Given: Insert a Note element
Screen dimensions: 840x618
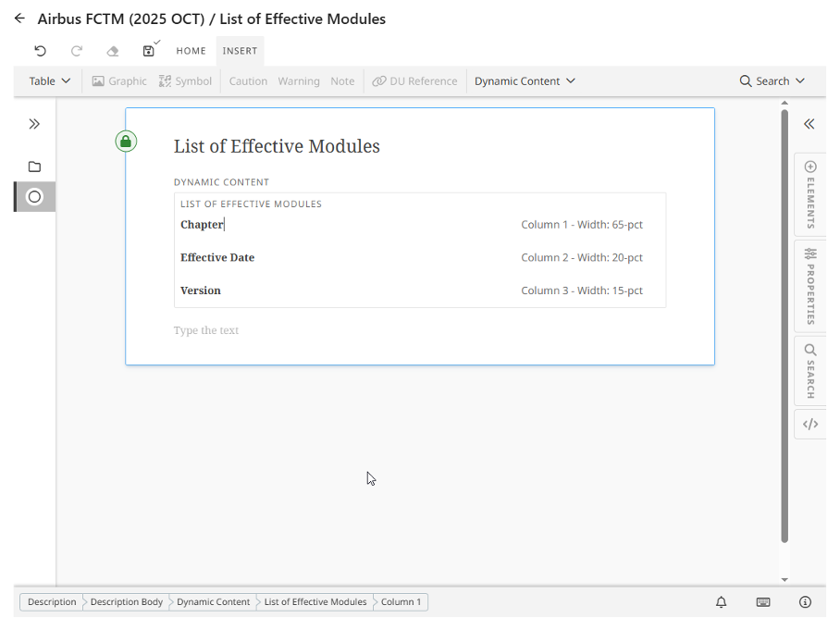Looking at the screenshot, I should [x=342, y=80].
